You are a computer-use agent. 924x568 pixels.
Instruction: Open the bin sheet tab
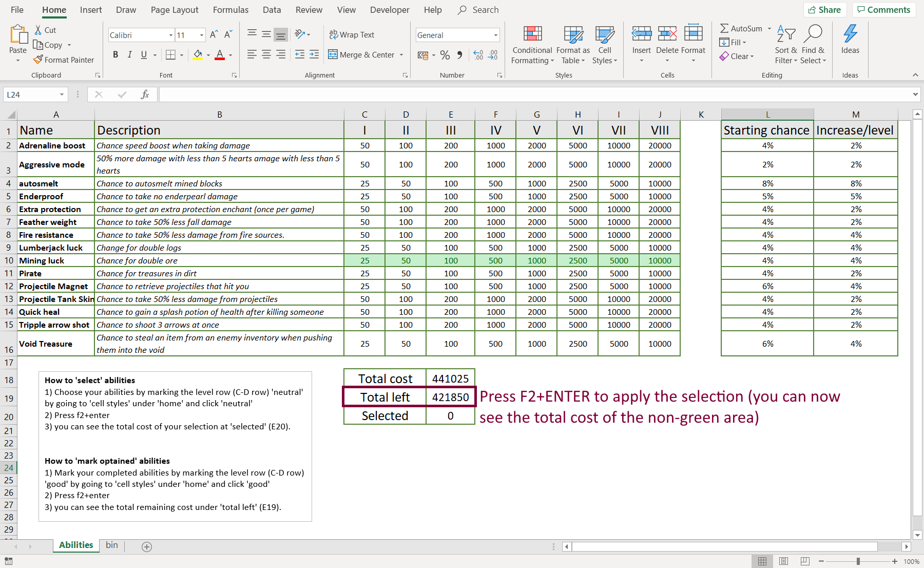[112, 545]
